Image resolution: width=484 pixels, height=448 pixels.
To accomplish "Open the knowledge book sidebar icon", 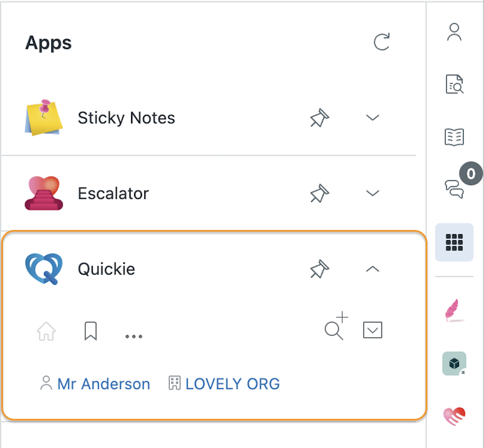I will click(x=454, y=137).
